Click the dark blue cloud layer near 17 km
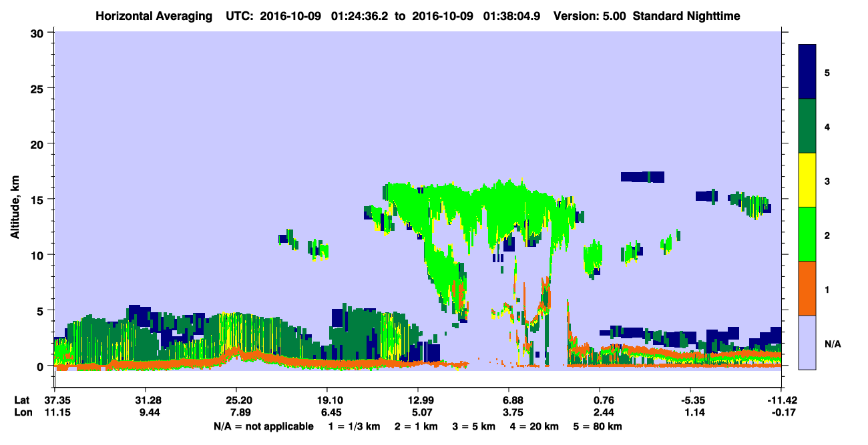Image resolution: width=868 pixels, height=445 pixels. (642, 177)
